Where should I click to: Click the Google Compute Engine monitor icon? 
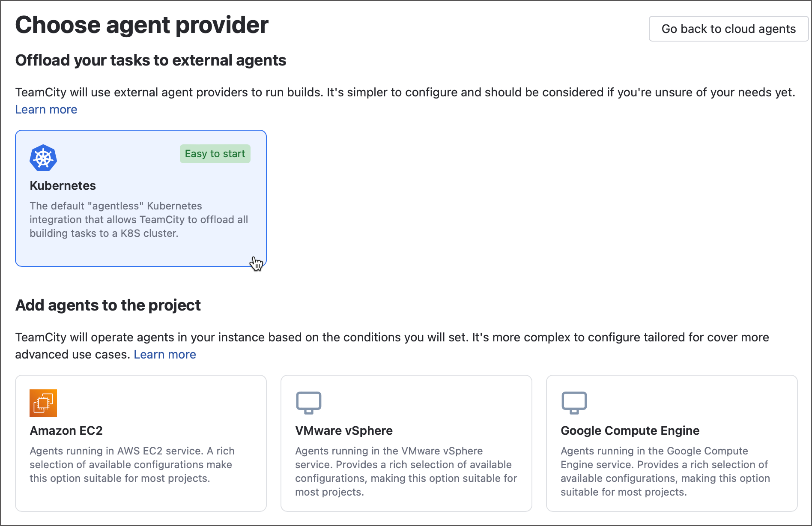click(x=574, y=403)
